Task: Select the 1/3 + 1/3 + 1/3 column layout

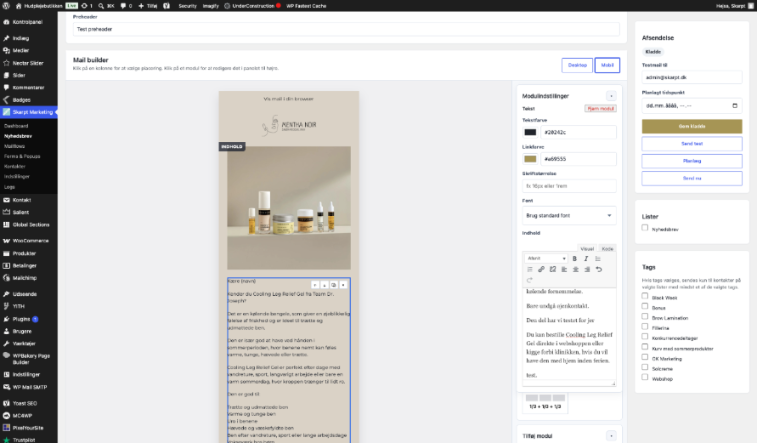Action: click(x=545, y=402)
